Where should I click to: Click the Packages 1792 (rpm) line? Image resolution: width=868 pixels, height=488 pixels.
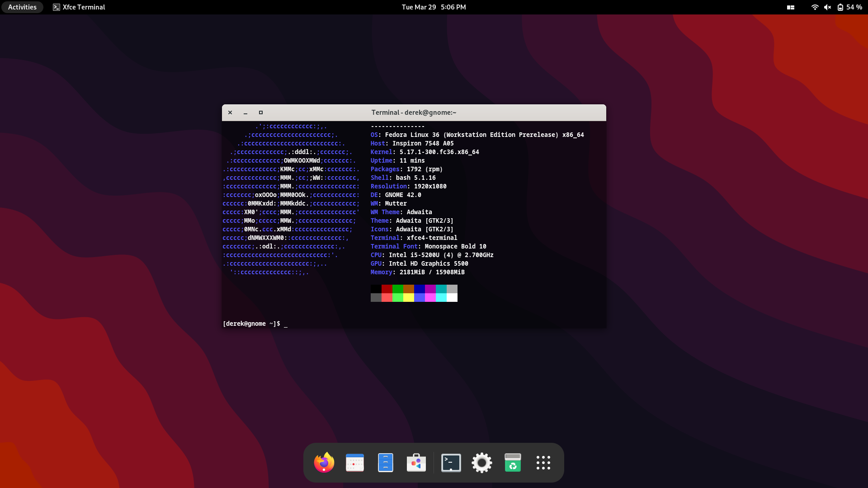click(407, 169)
